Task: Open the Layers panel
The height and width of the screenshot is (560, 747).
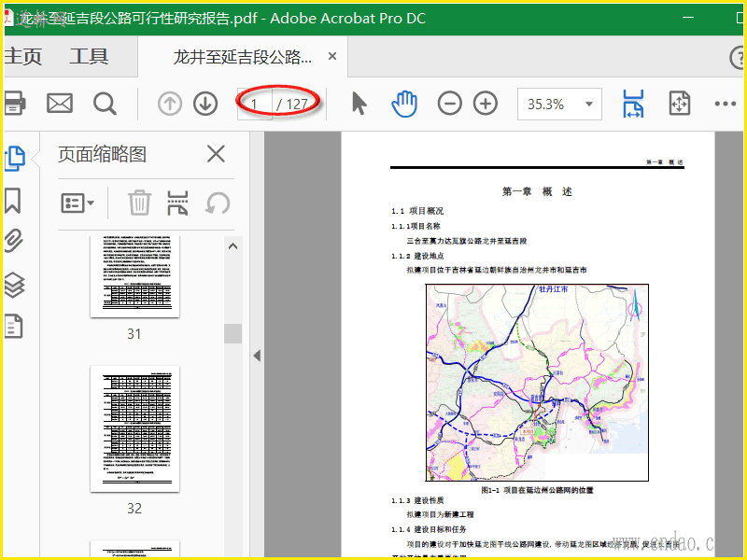Action: pyautogui.click(x=14, y=285)
